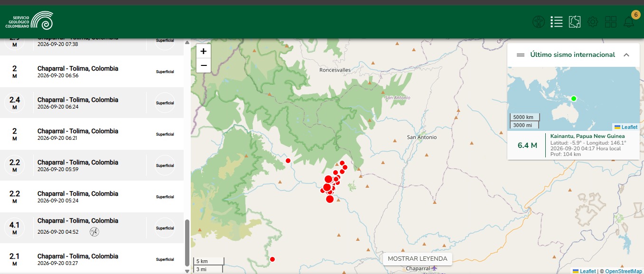
Task: Click the scroll-up arrow of the event list
Action: coord(187,42)
